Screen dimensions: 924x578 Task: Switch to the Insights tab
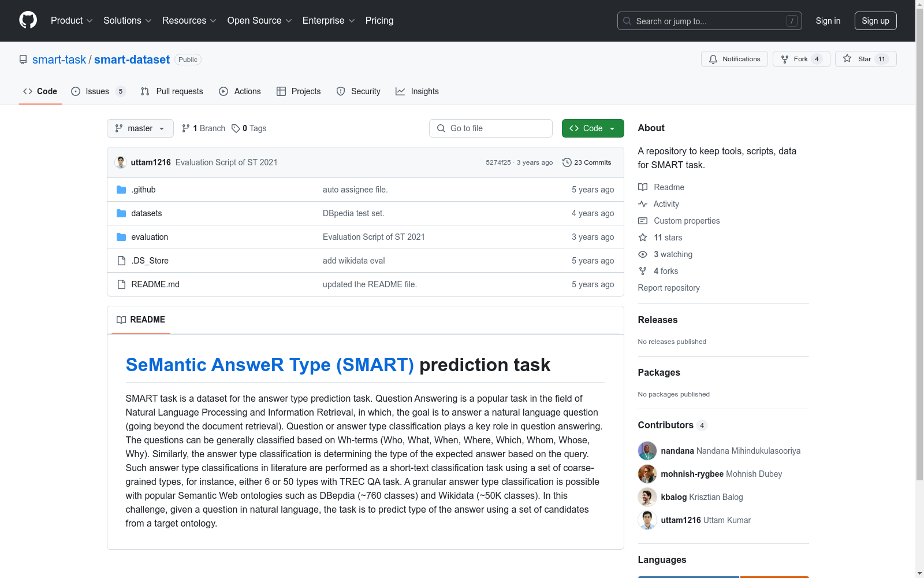pyautogui.click(x=417, y=91)
